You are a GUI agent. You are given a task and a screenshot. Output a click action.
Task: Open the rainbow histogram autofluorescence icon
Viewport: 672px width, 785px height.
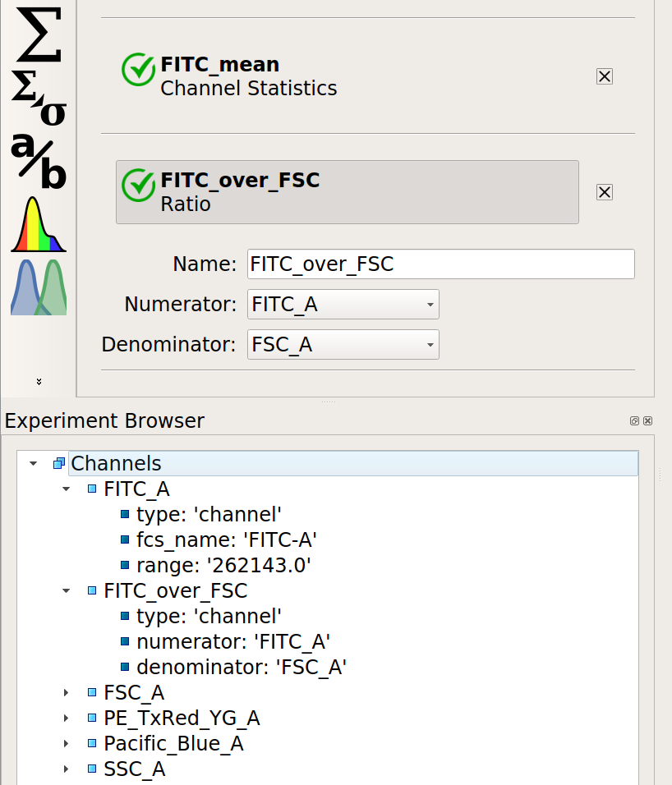pyautogui.click(x=39, y=224)
